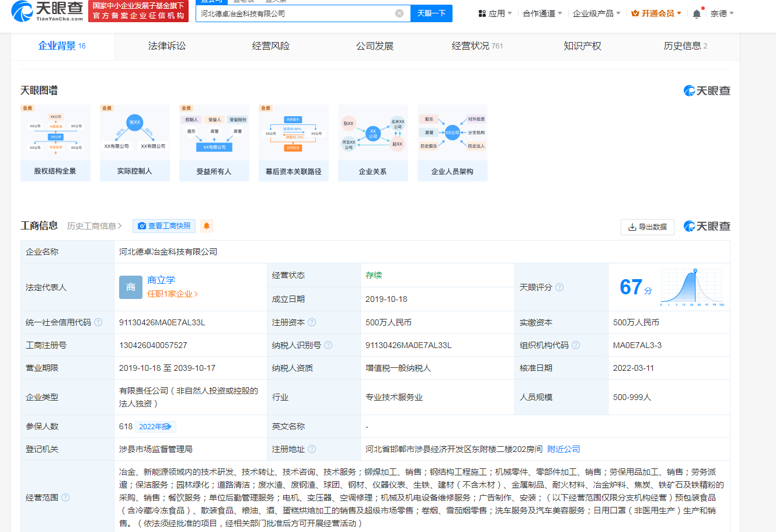The width and height of the screenshot is (776, 532).
Task: Click the 2022年报 tag
Action: [156, 427]
